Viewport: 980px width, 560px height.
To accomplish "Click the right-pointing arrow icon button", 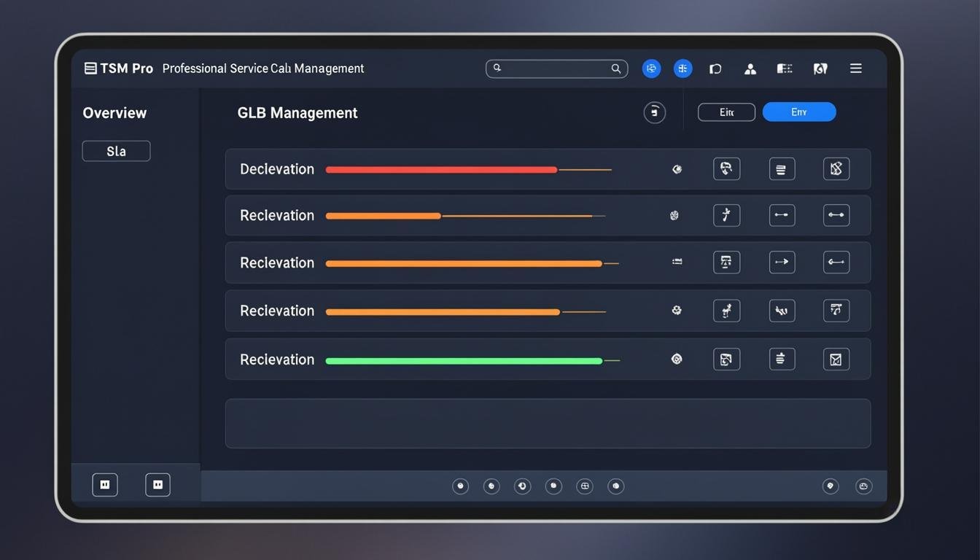I will click(x=782, y=262).
